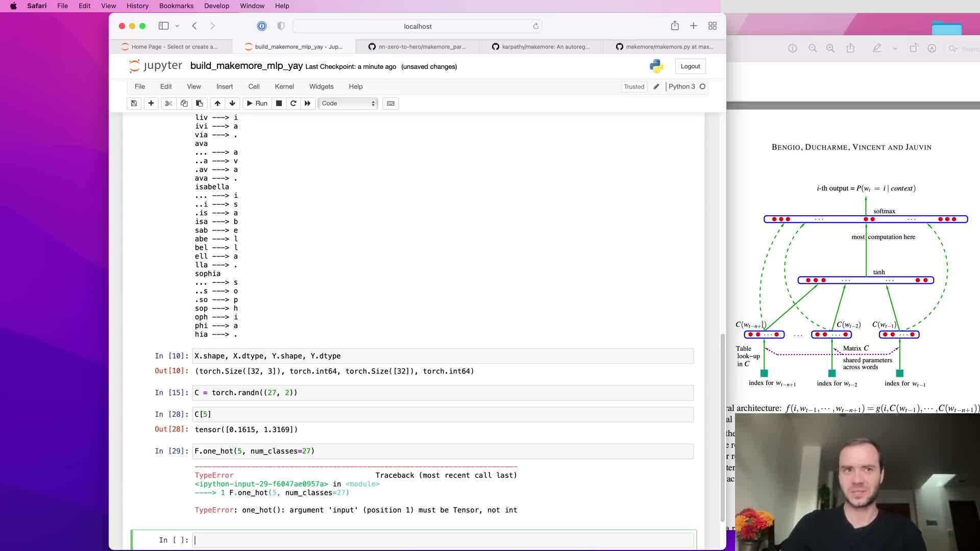The height and width of the screenshot is (551, 980).
Task: Expand the sidebar chevron options in Safari
Action: 177,26
